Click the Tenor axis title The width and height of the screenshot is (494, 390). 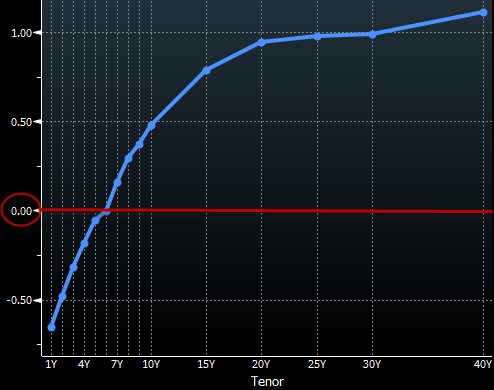tap(267, 381)
